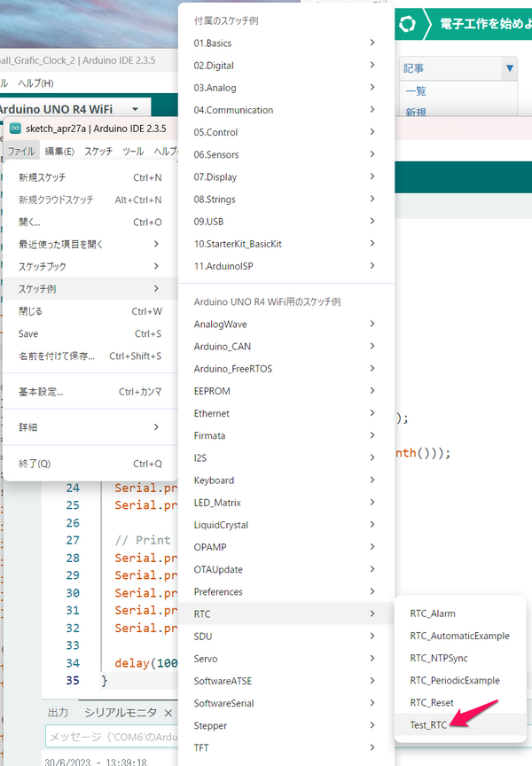Close the シリアルモニタ tab

[x=168, y=713]
